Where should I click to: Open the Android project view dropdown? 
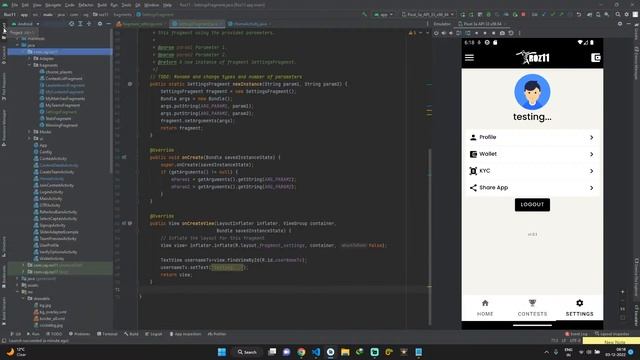point(26,24)
